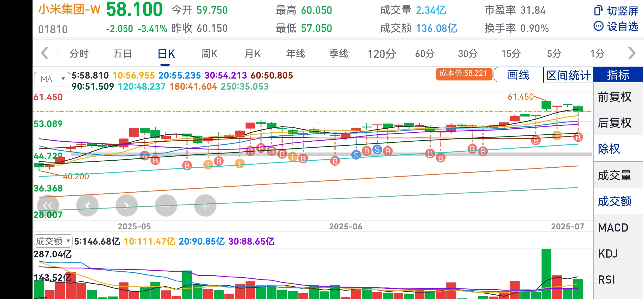Image resolution: width=644 pixels, height=299 pixels.
Task: Open the 成交额 sub-chart dropdown
Action: tap(53, 241)
